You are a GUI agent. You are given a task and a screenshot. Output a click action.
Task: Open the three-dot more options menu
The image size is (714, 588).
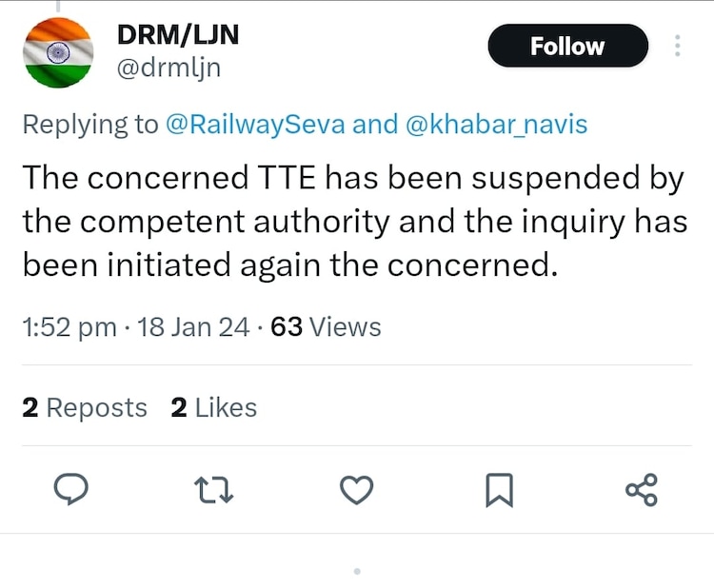tap(678, 46)
